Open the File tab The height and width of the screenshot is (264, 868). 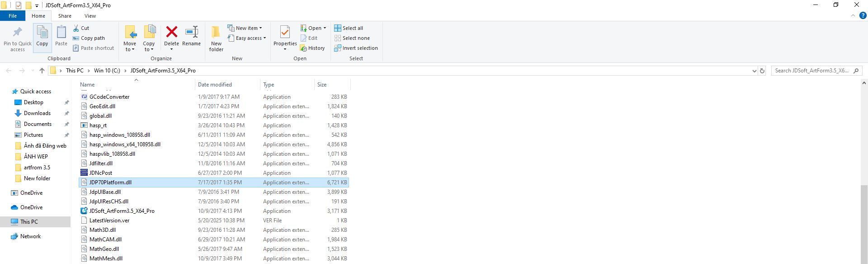tap(13, 16)
